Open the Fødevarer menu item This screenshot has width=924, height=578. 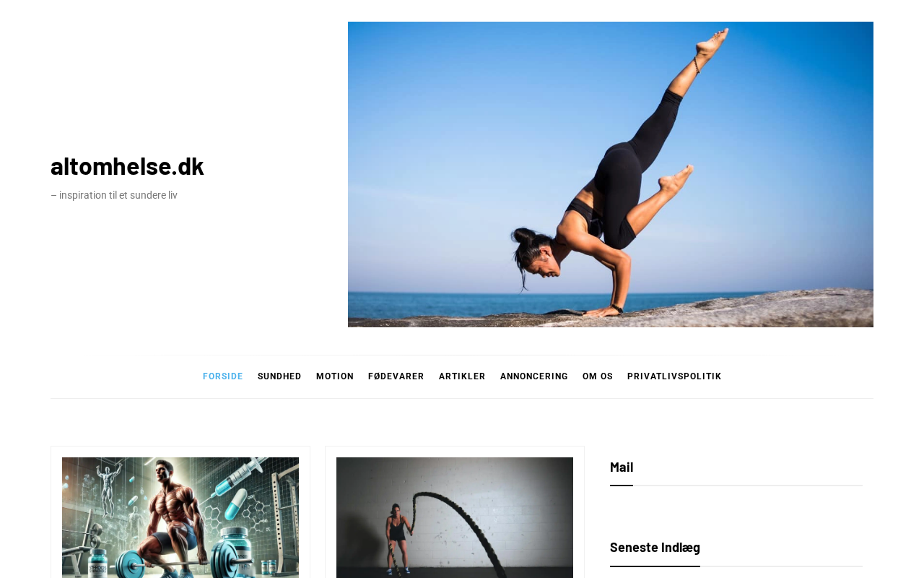(x=396, y=376)
